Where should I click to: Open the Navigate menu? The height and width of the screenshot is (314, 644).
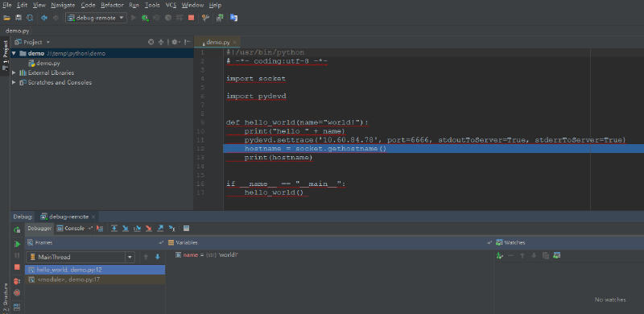63,6
